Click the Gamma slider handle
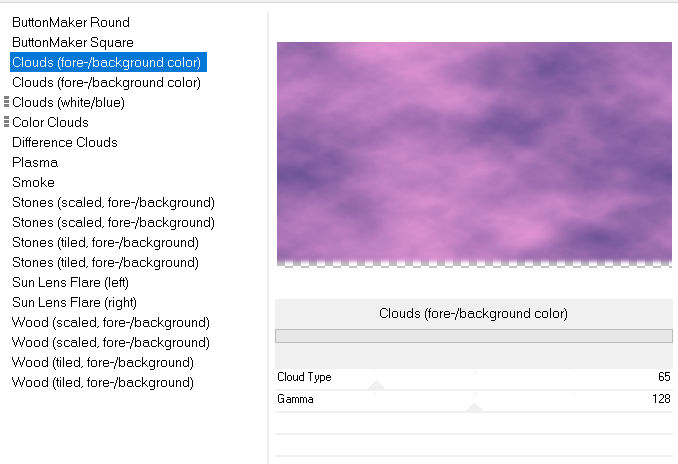Viewport: 678px width, 464px height. click(x=474, y=407)
